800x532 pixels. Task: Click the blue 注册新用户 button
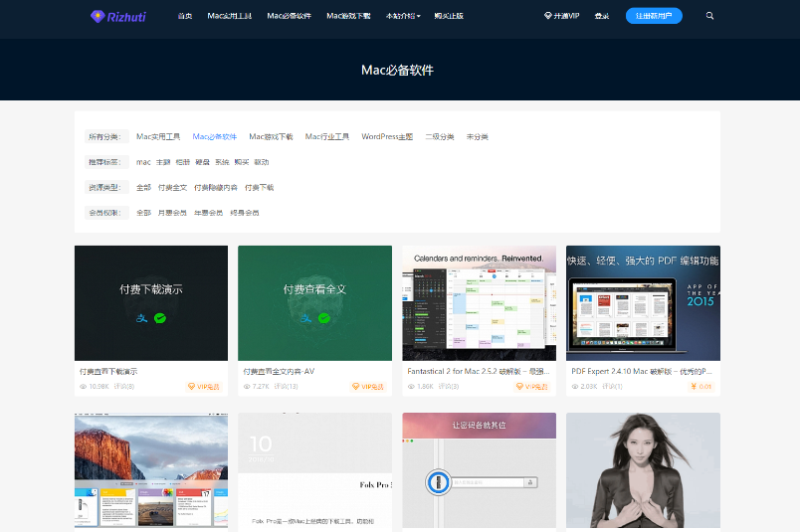[654, 16]
